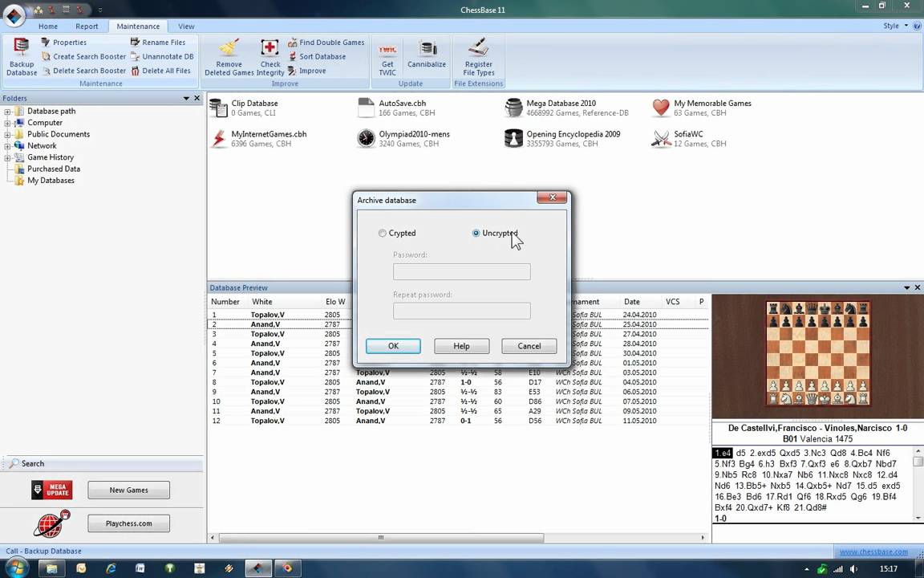Select MyInternetGames.cbh database icon
The image size is (924, 578).
pos(219,138)
